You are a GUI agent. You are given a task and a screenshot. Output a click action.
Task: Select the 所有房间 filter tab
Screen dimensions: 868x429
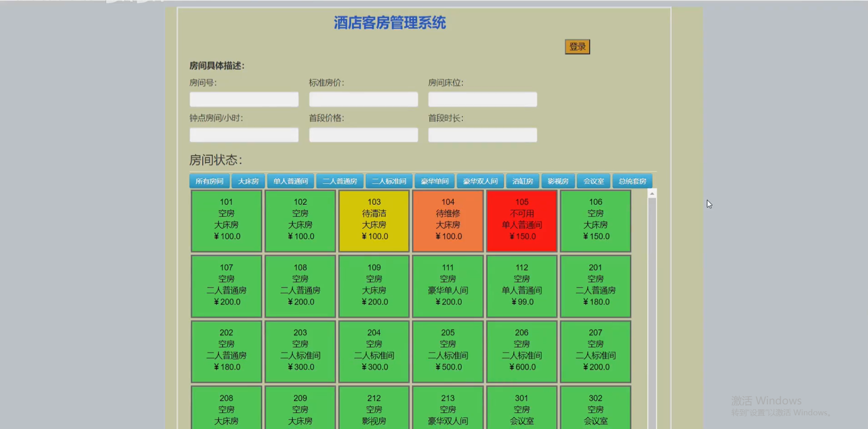pyautogui.click(x=209, y=181)
